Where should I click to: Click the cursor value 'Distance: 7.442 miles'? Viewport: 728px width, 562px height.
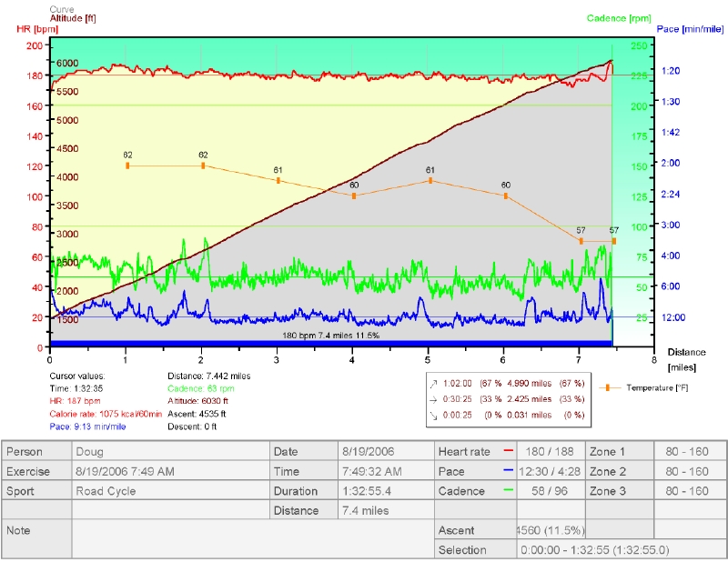[x=209, y=376]
